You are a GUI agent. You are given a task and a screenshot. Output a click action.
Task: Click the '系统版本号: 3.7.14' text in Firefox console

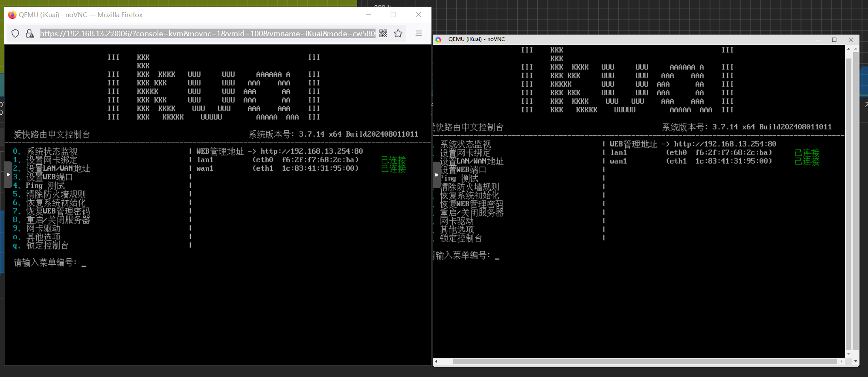[x=334, y=134]
